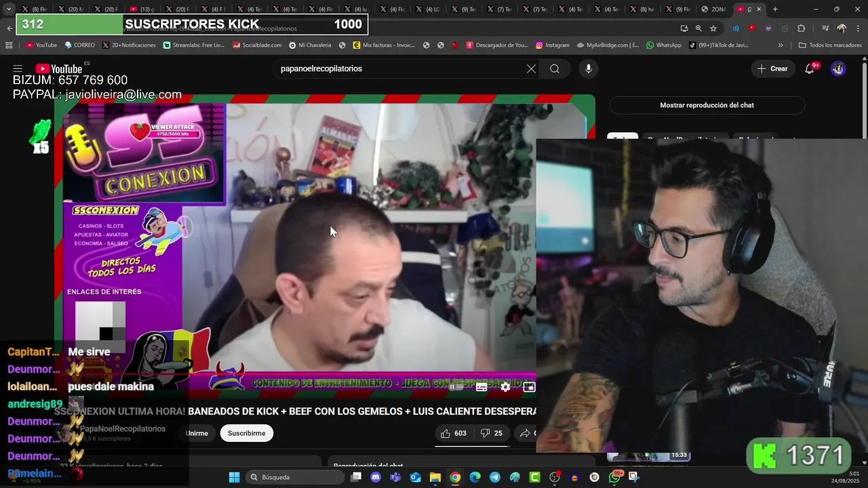The height and width of the screenshot is (488, 868).
Task: Open Todos los marcadores folder
Action: [x=830, y=45]
